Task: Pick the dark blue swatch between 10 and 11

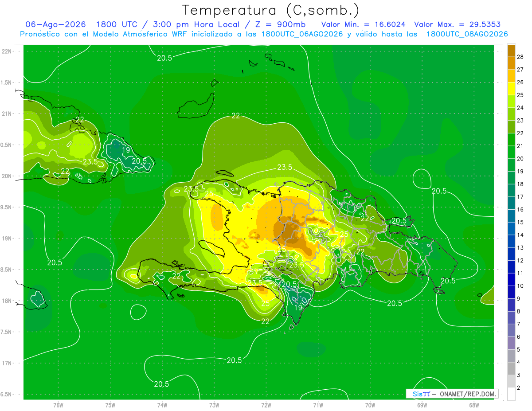Action: (511, 279)
